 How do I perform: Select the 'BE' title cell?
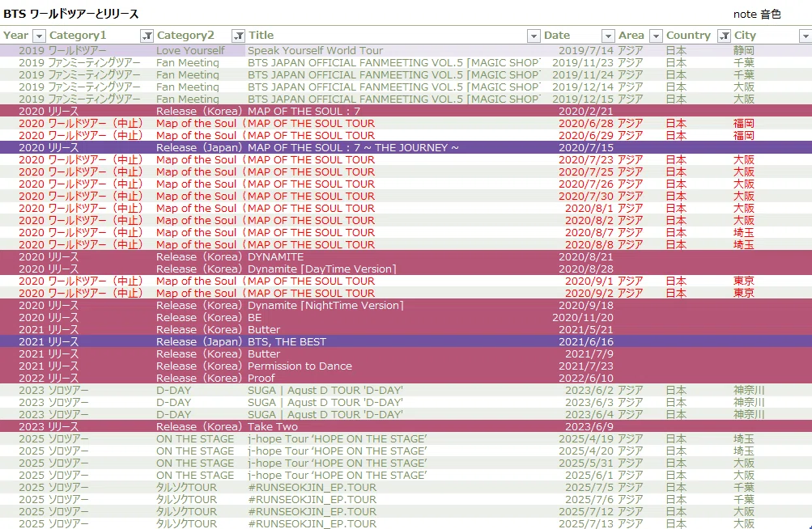click(254, 317)
